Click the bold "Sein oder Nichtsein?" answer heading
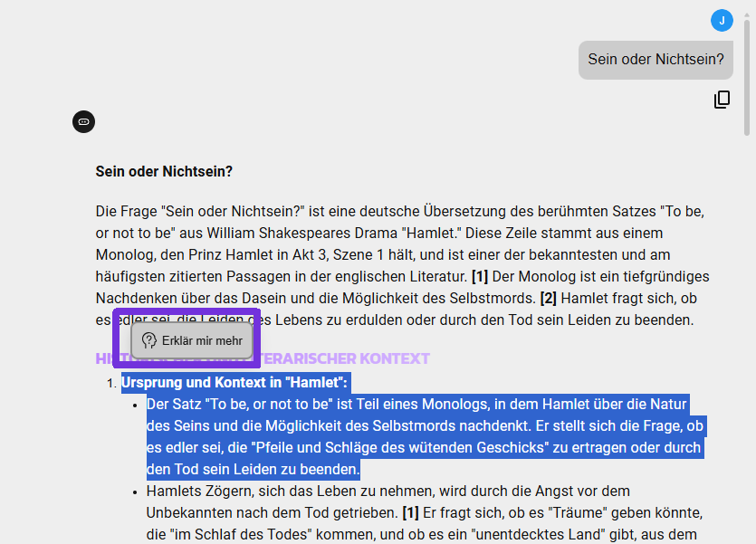The width and height of the screenshot is (756, 544). coord(164,171)
